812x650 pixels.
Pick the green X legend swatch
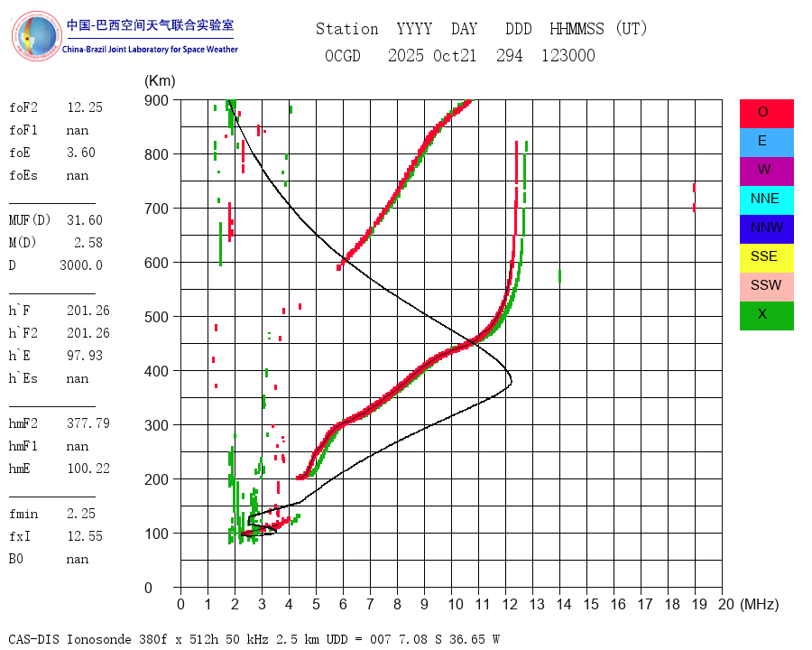coord(766,316)
